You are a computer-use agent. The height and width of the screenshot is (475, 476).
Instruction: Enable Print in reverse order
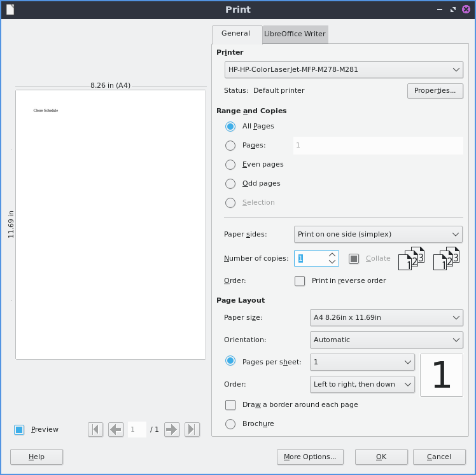[x=300, y=280]
